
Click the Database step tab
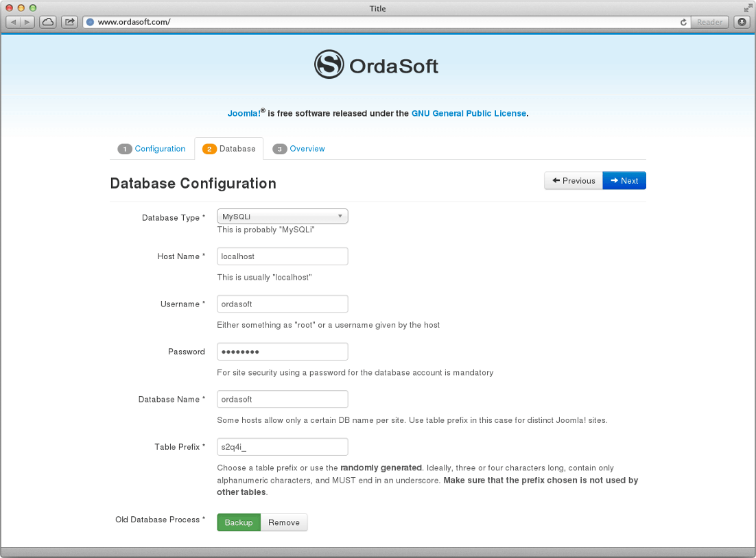pyautogui.click(x=229, y=149)
